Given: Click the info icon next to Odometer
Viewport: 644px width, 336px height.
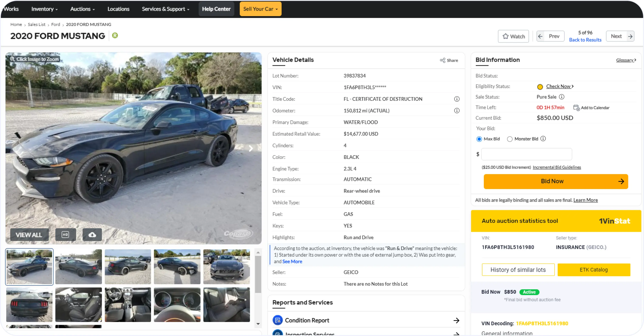Looking at the screenshot, I should (457, 111).
